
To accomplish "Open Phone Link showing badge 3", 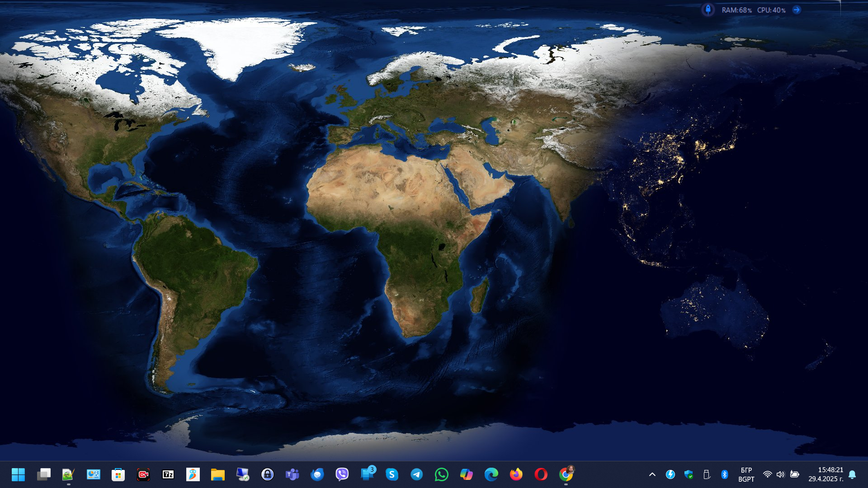I will point(368,474).
